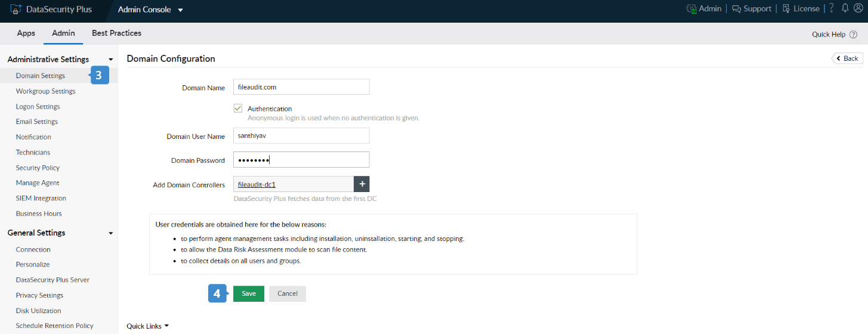
Task: Add a domain controller with plus button
Action: (362, 184)
